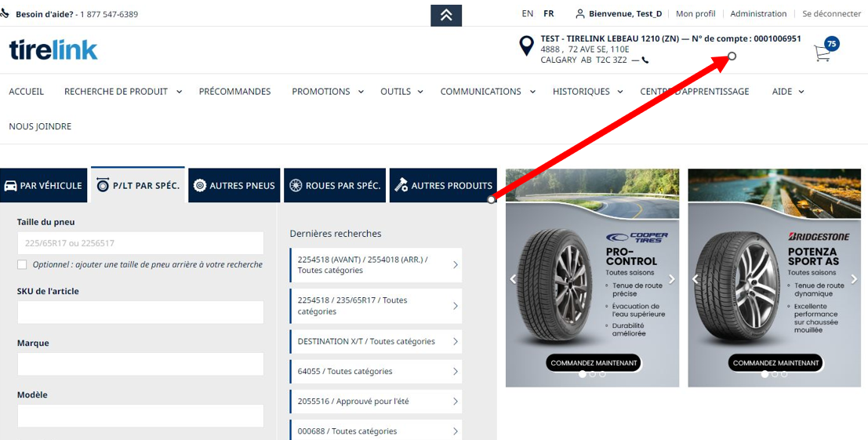Viewport: 868px width, 440px height.
Task: Open the recent search 2254518 (AVANT) / 2554018 (ARR.)
Action: (376, 265)
